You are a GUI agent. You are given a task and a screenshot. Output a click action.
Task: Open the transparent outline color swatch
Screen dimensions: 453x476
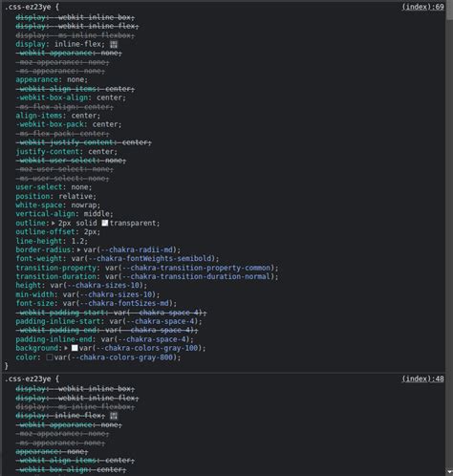pyautogui.click(x=105, y=223)
